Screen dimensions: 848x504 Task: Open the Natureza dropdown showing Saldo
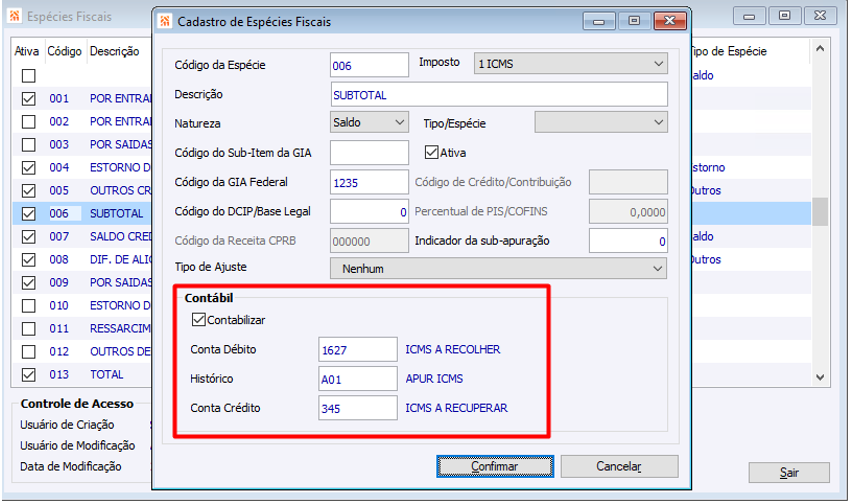pyautogui.click(x=369, y=122)
